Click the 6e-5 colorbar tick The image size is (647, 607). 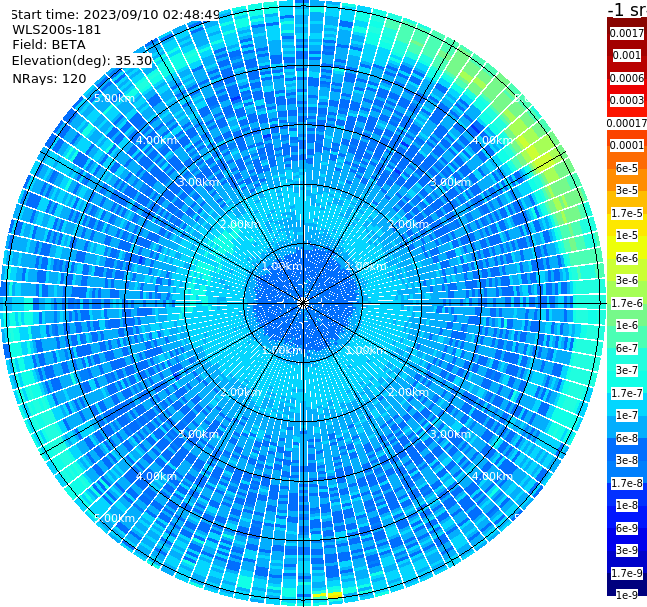pyautogui.click(x=627, y=168)
